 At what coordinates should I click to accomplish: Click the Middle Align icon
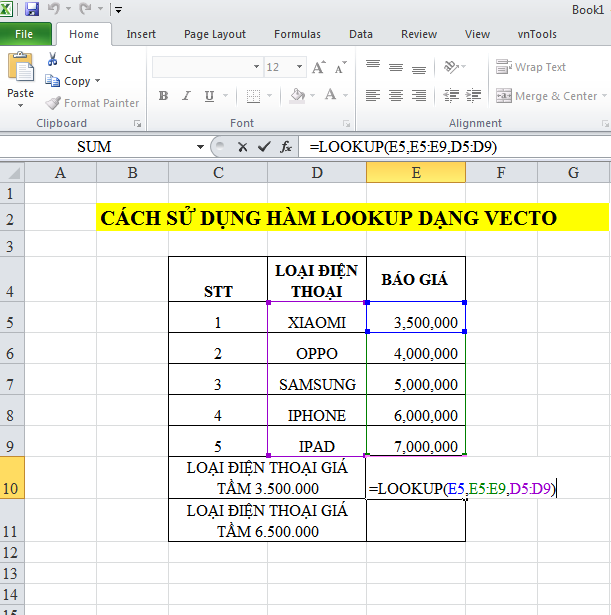coord(396,67)
